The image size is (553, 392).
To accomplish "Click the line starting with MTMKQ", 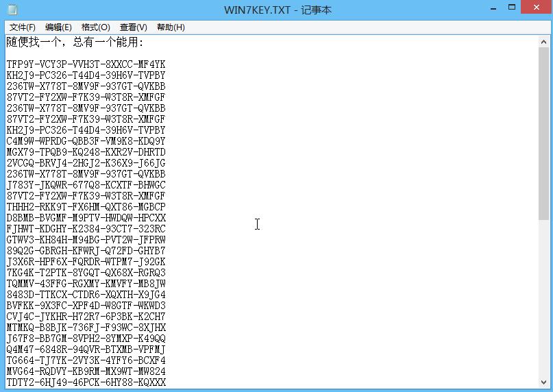I will (86, 328).
